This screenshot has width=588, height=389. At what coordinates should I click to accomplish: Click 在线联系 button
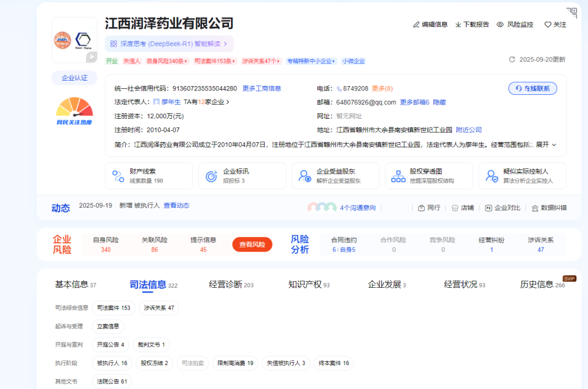[532, 88]
